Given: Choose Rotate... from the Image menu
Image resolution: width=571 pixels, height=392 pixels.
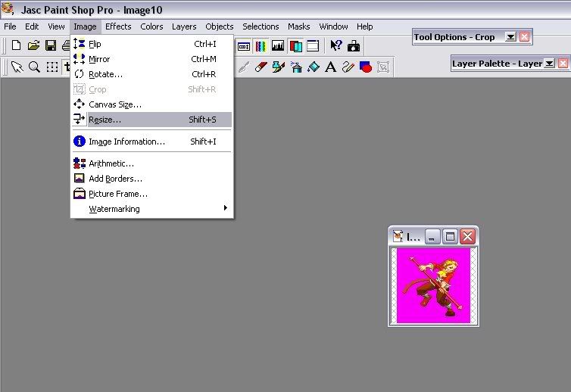Looking at the screenshot, I should [152, 74].
